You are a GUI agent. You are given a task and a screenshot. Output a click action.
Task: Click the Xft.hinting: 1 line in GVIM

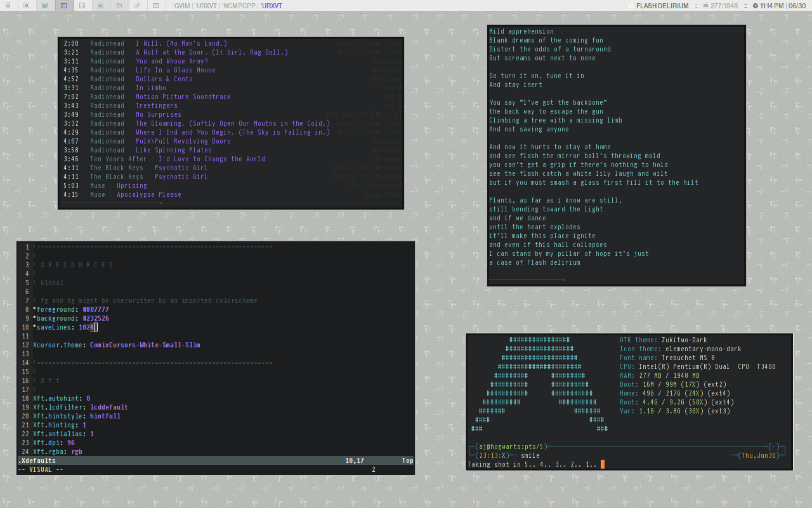[60, 425]
